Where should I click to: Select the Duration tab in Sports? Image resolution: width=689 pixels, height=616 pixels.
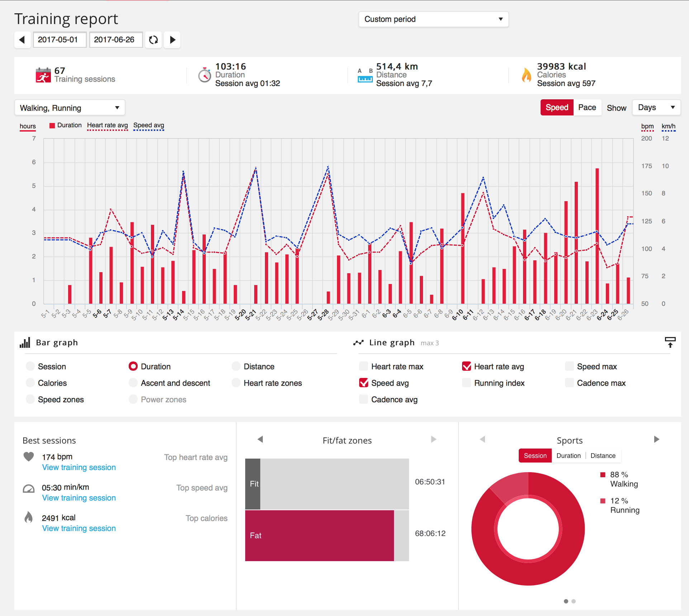568,456
